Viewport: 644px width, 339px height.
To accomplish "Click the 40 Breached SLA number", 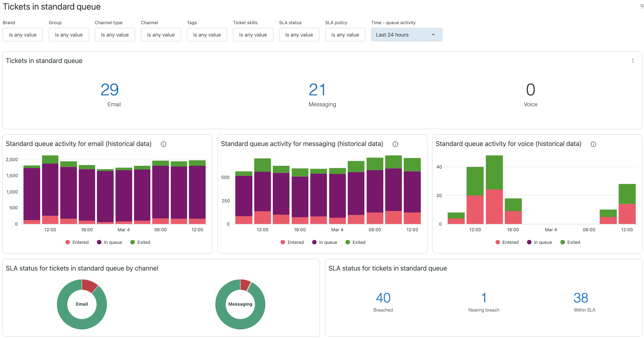I will [x=383, y=298].
